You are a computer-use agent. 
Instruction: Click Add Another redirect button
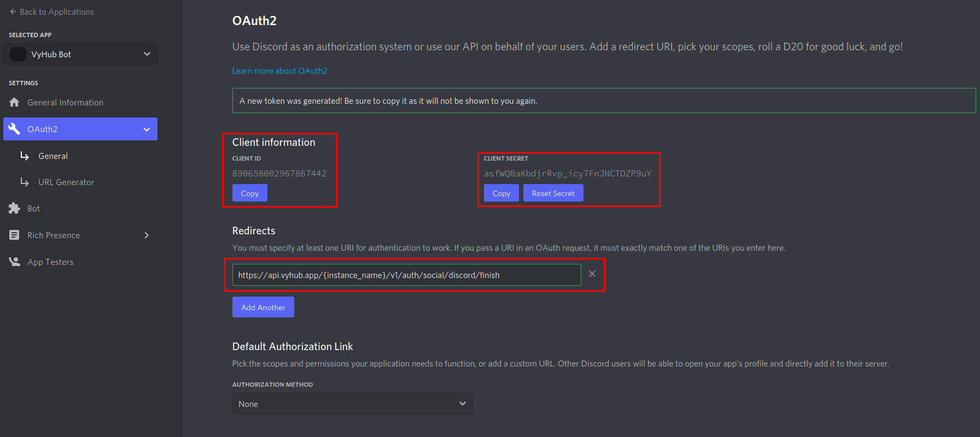(263, 307)
